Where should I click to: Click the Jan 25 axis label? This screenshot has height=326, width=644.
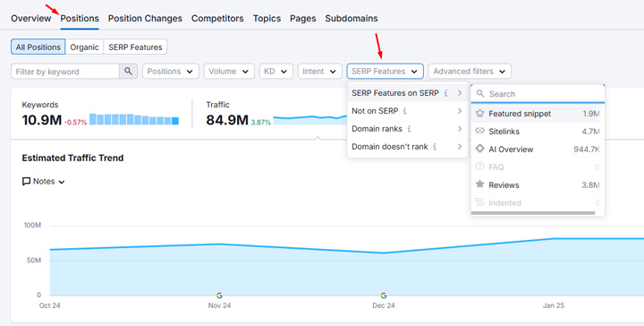[554, 305]
